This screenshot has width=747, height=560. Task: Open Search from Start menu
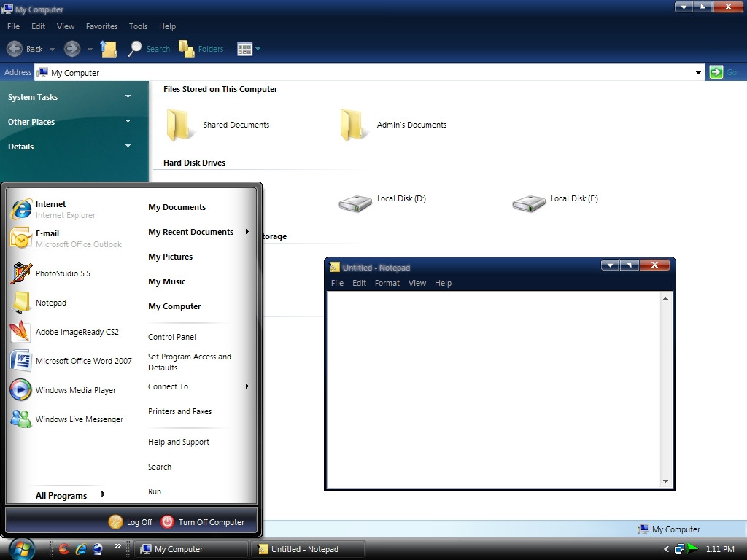[160, 467]
